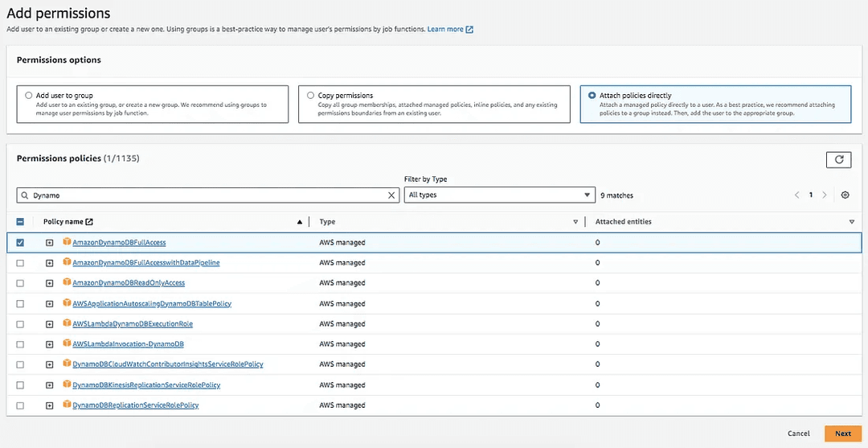Viewport: 868px width, 448px height.
Task: Click the orange AmazonDynamoDBFullAccess policy icon
Action: pos(67,241)
